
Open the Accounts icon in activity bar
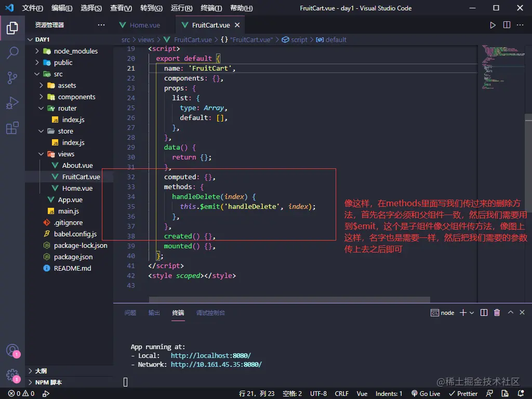pyautogui.click(x=12, y=350)
